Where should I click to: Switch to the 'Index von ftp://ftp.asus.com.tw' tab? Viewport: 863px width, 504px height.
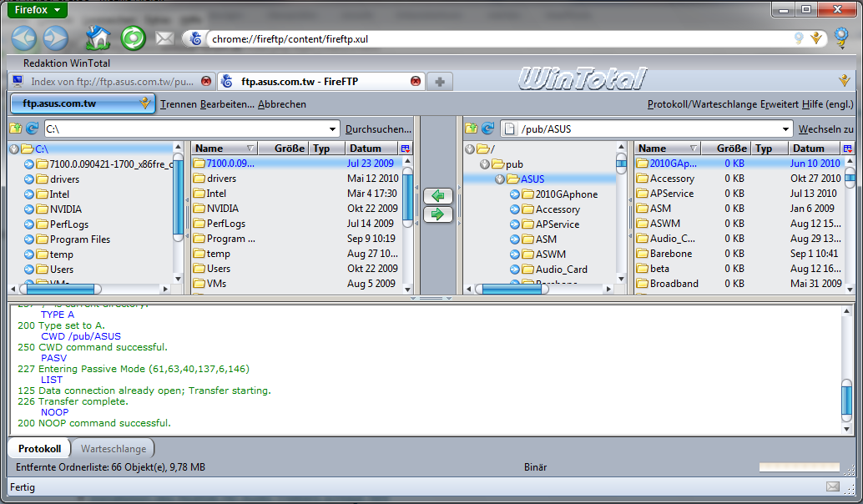point(113,82)
